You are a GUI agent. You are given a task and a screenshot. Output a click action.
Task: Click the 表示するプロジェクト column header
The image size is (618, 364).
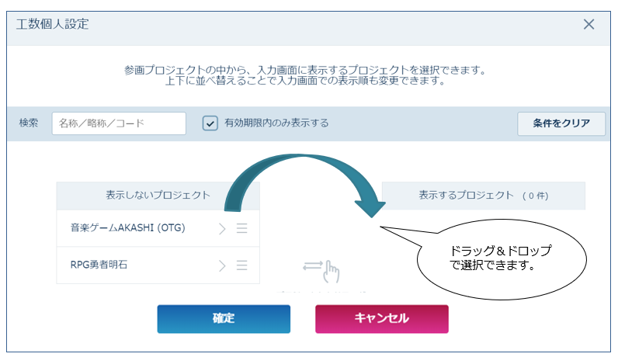click(x=483, y=196)
